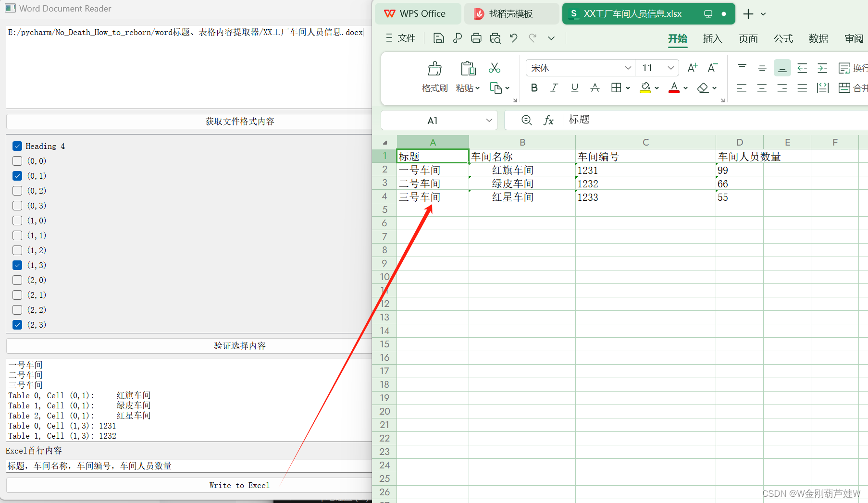868x503 pixels.
Task: Open the 文件 menu in WPS
Action: tap(406, 38)
